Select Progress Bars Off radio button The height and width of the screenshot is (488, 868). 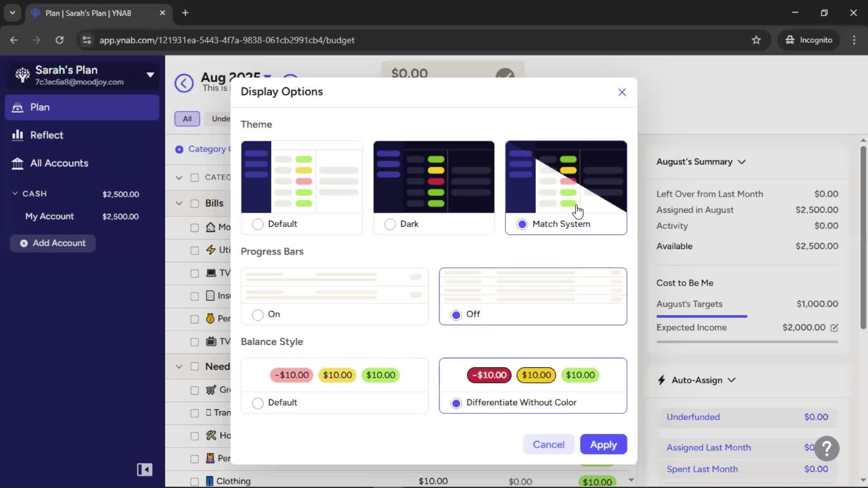[x=456, y=314]
